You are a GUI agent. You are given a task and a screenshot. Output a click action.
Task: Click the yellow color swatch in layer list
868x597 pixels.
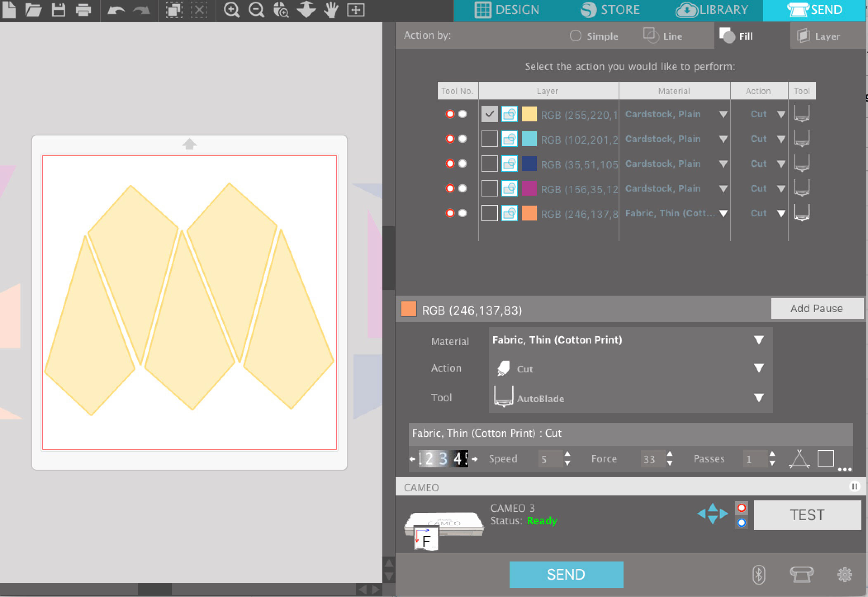[x=529, y=114]
